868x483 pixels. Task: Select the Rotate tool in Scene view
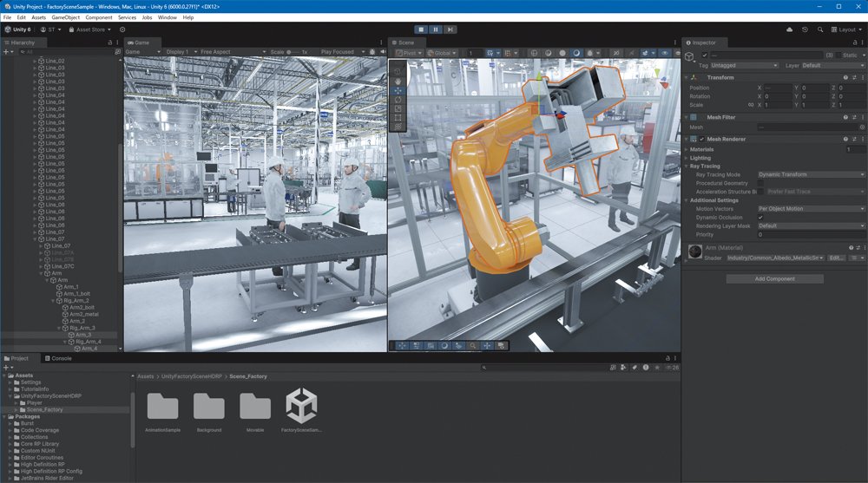[398, 100]
